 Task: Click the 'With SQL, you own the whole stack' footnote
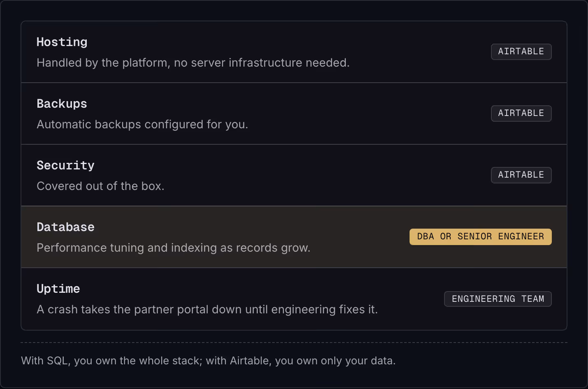(x=208, y=361)
